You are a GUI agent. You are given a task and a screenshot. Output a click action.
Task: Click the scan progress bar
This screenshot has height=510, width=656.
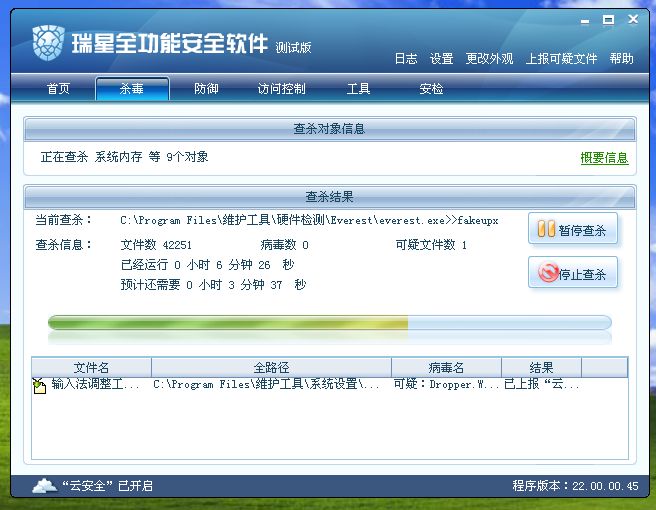click(x=330, y=323)
